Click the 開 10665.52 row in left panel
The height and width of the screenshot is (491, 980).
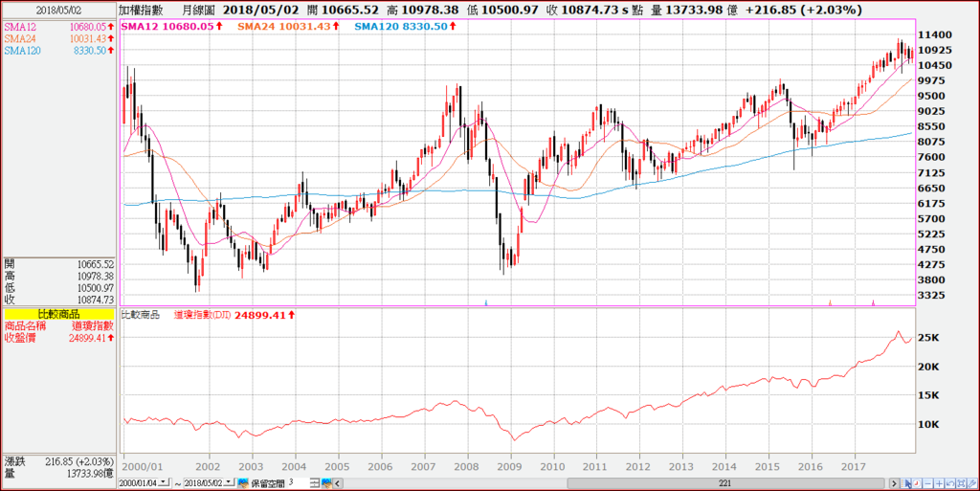[x=58, y=264]
